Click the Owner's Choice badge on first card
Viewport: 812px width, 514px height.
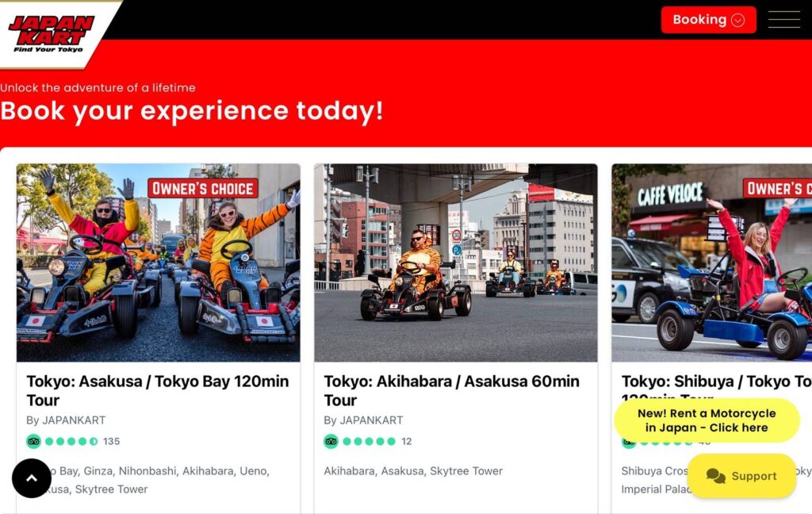pos(203,188)
